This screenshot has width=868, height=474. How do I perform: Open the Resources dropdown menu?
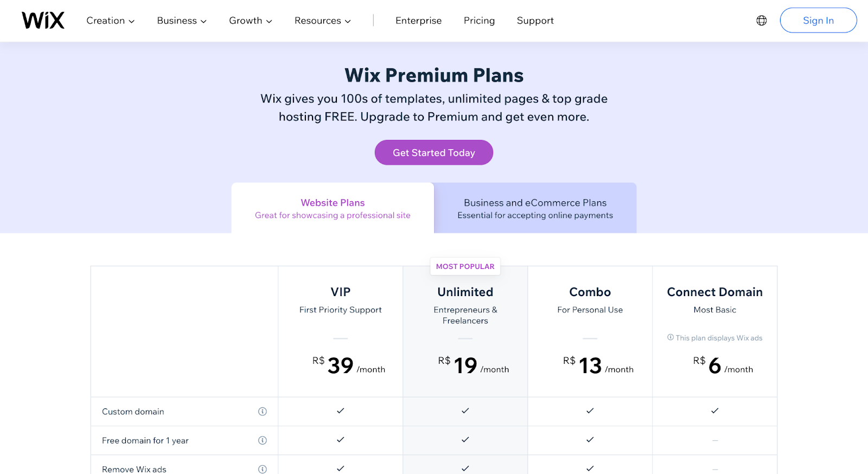(x=322, y=21)
